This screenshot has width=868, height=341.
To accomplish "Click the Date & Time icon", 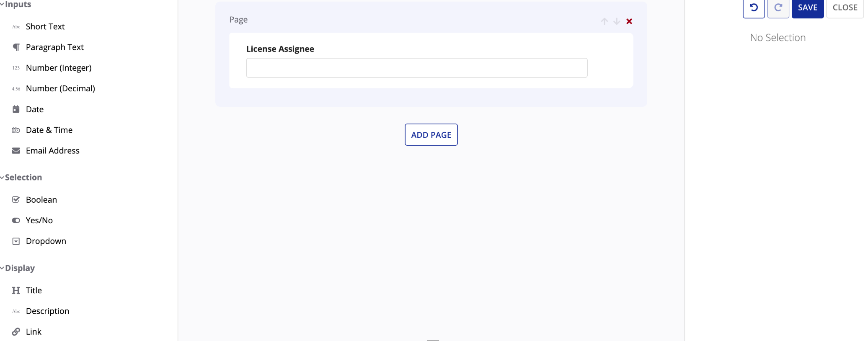I will pyautogui.click(x=16, y=130).
